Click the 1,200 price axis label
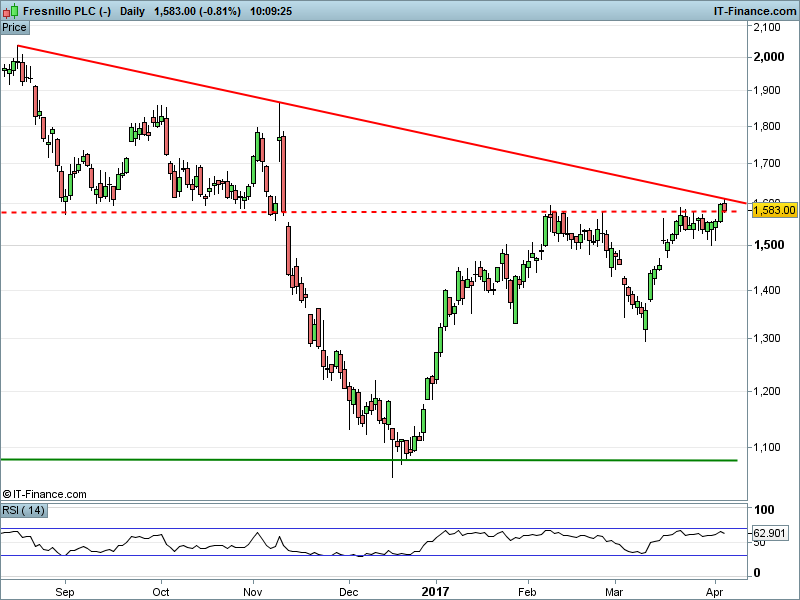 pyautogui.click(x=767, y=391)
